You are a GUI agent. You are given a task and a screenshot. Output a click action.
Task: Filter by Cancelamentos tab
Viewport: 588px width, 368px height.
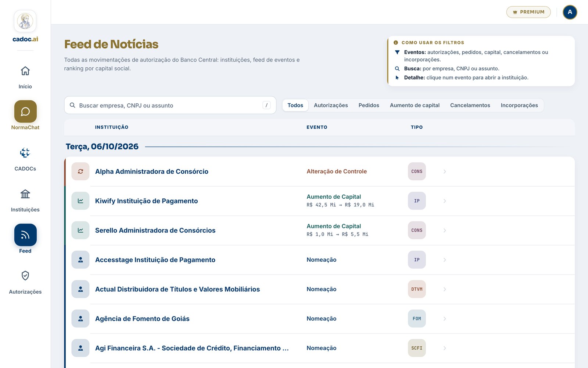[x=470, y=105]
